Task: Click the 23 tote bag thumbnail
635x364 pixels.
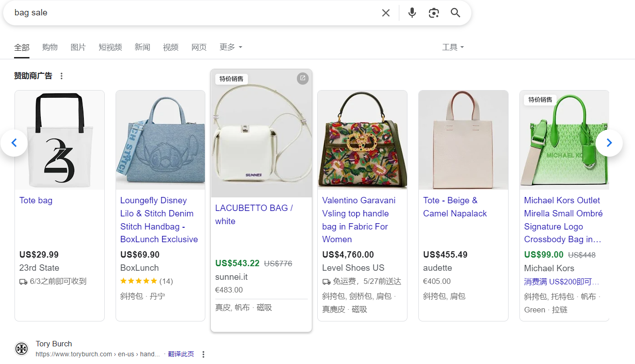Action: point(60,140)
